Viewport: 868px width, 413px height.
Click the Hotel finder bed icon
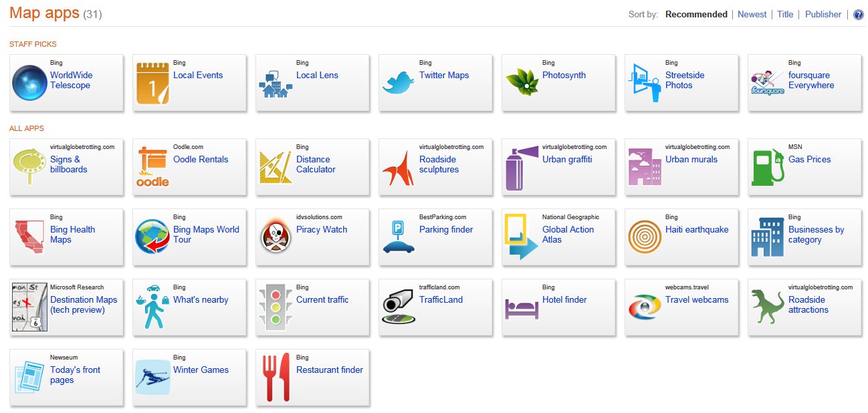[521, 307]
